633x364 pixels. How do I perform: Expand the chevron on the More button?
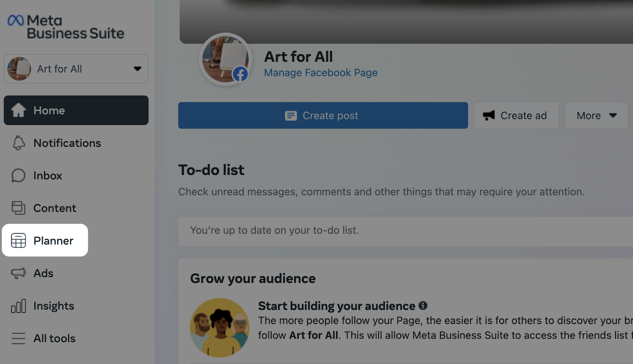(x=613, y=115)
